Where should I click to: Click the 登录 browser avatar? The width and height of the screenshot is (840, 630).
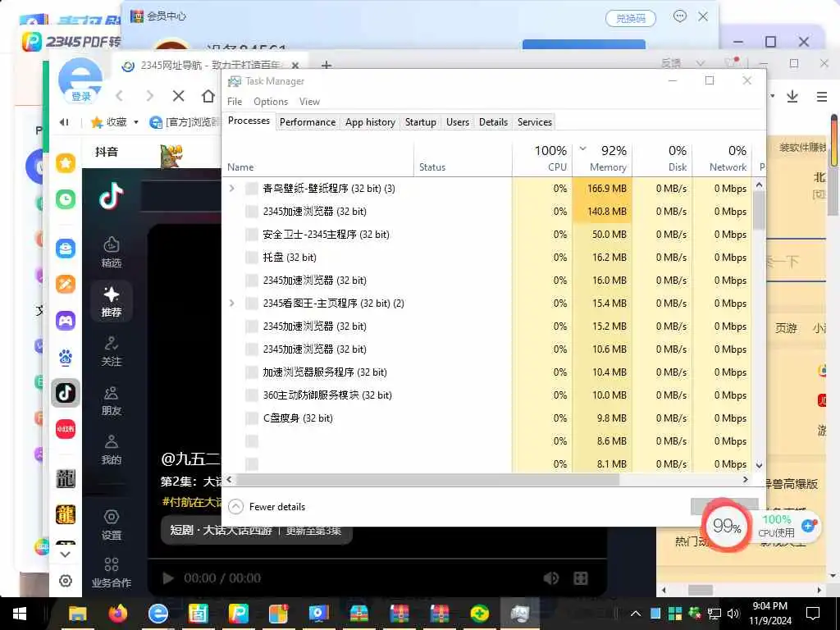pos(80,81)
